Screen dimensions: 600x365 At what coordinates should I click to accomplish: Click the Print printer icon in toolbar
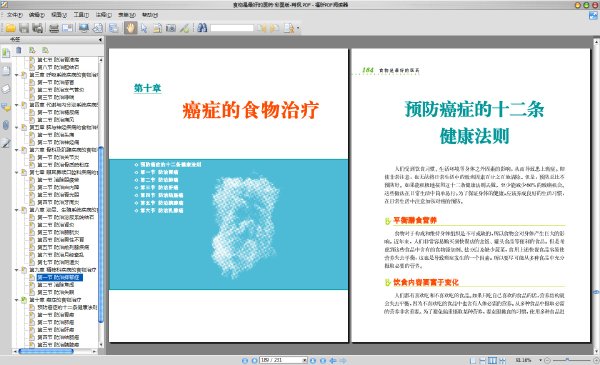pyautogui.click(x=54, y=28)
